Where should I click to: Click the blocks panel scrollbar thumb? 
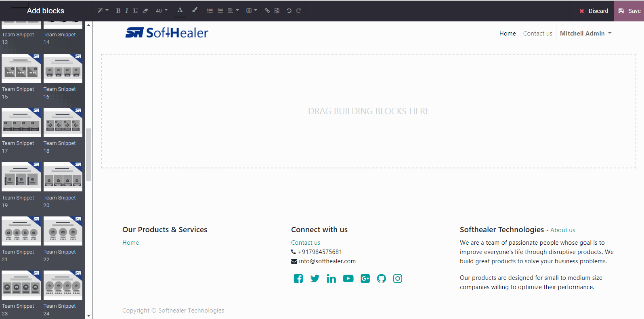(89, 155)
